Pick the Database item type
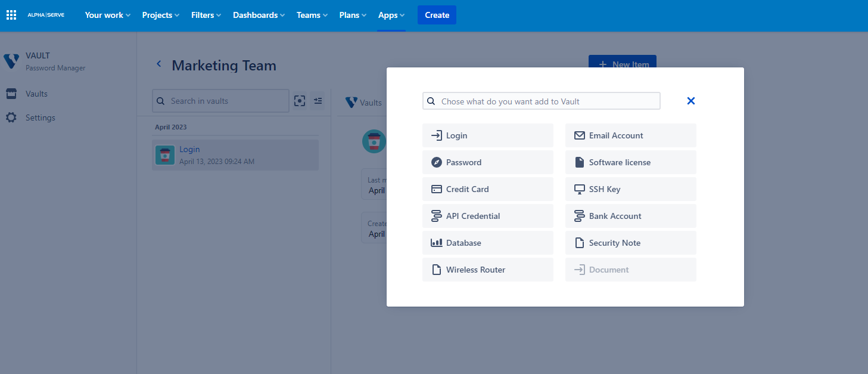This screenshot has height=374, width=868. pos(487,243)
